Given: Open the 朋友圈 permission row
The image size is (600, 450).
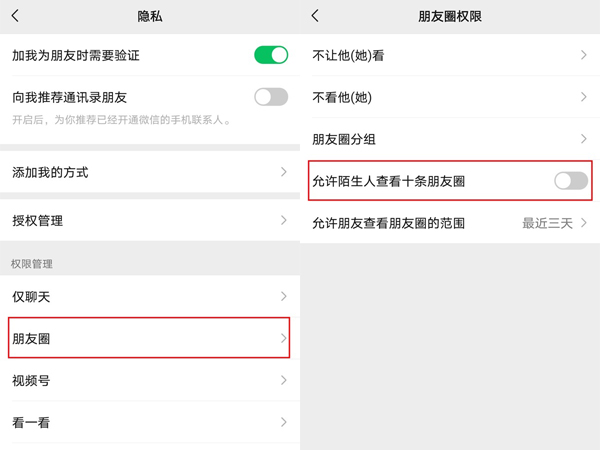Looking at the screenshot, I should pyautogui.click(x=148, y=339).
